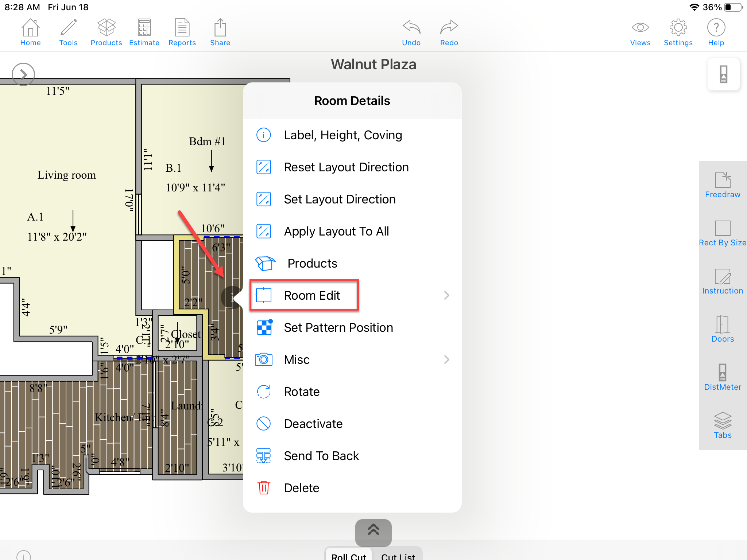
Task: Select Label, Height, Coving option
Action: 342,135
